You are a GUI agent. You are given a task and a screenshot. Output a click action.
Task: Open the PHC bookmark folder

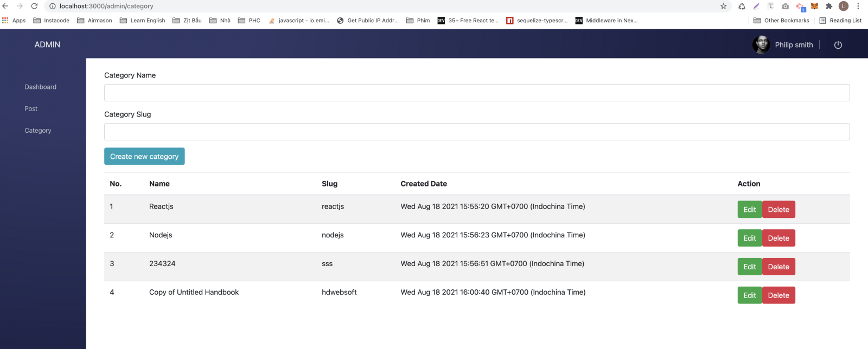[249, 21]
